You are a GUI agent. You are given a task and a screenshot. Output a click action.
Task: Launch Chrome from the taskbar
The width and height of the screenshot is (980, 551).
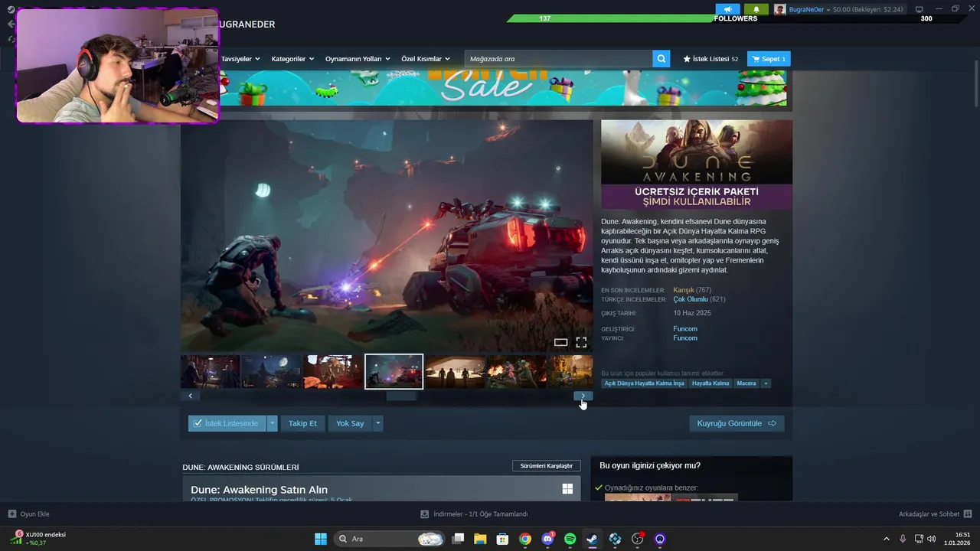tap(525, 539)
